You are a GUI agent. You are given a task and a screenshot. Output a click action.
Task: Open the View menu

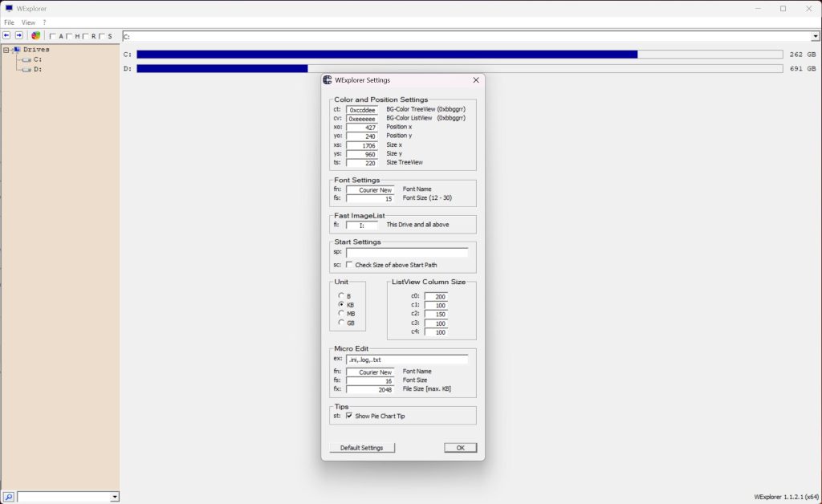point(28,22)
